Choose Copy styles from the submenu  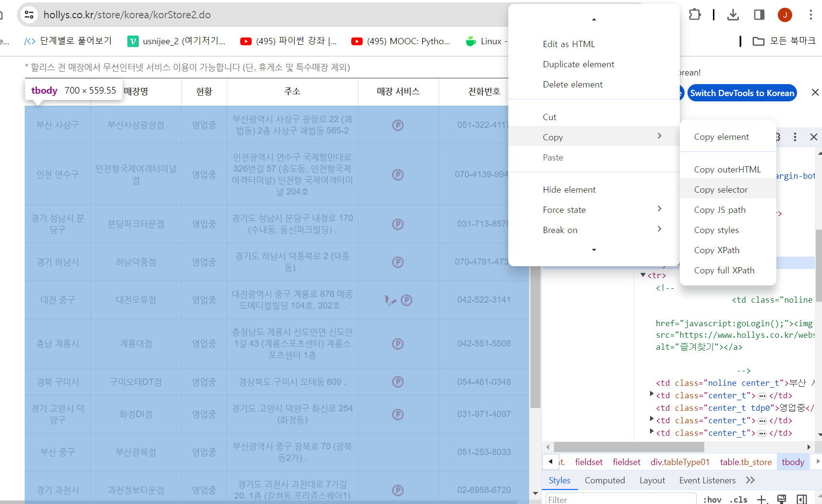(728, 230)
